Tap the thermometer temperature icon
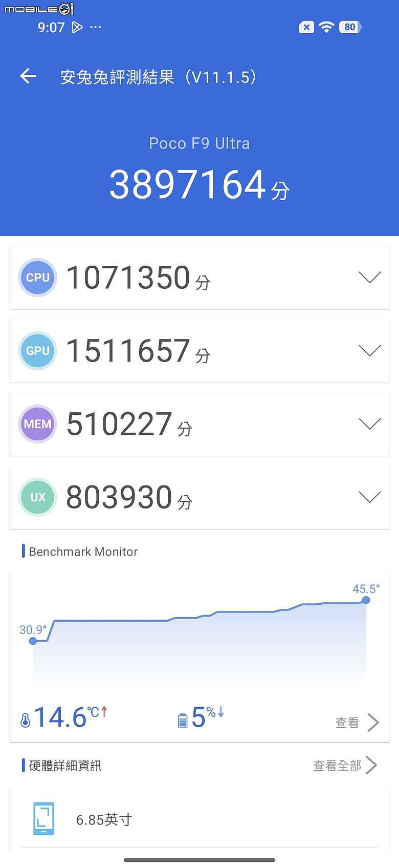The height and width of the screenshot is (868, 399). click(25, 720)
